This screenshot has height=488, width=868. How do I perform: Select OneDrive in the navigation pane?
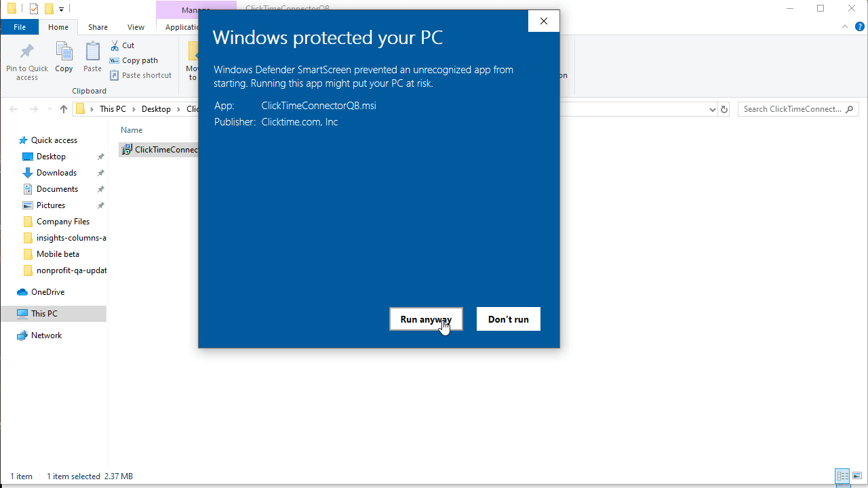pos(47,292)
